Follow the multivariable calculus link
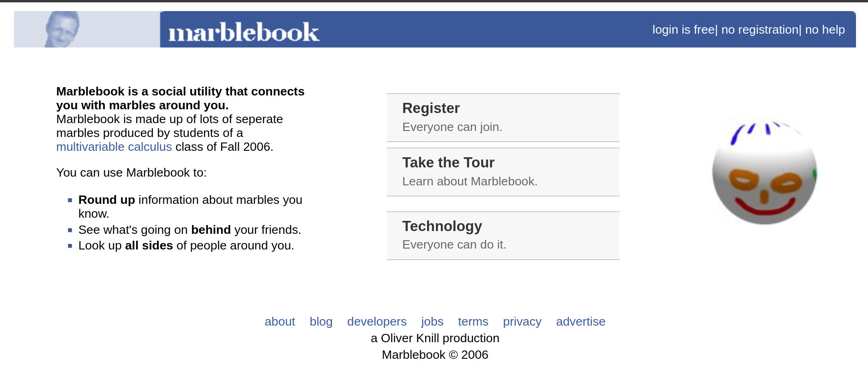This screenshot has width=868, height=380. coord(114,147)
